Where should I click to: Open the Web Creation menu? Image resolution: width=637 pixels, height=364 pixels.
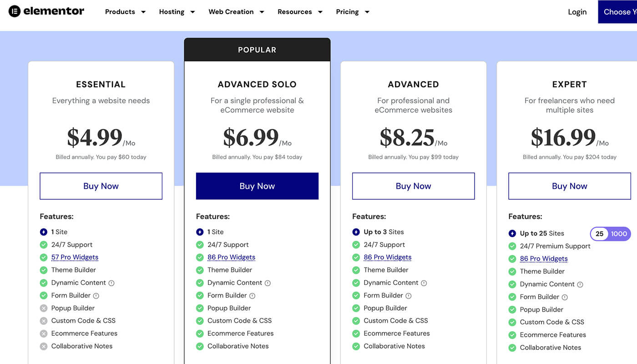point(231,12)
